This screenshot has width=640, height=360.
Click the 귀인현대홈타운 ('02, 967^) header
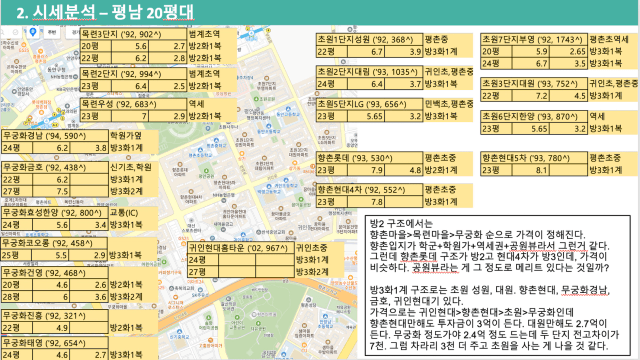tap(241, 248)
